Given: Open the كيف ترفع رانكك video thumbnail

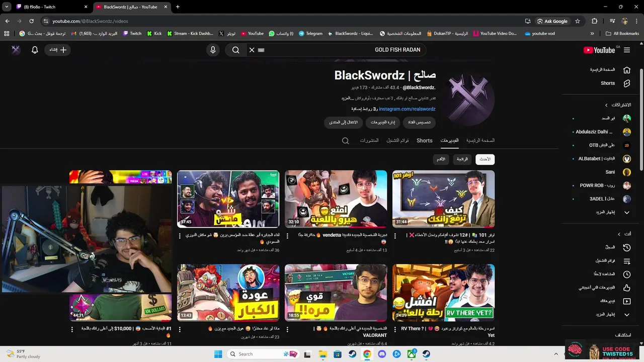Looking at the screenshot, I should click(x=443, y=199).
